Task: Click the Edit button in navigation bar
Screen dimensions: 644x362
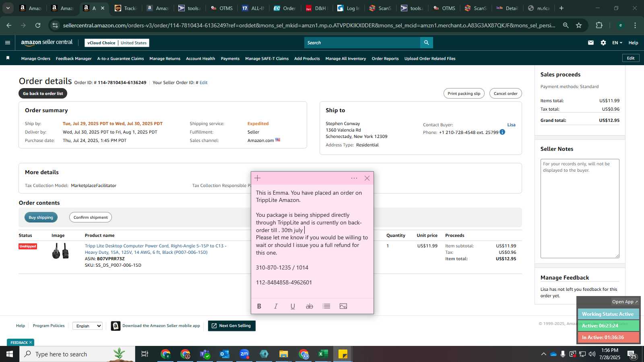Action: 631,58
